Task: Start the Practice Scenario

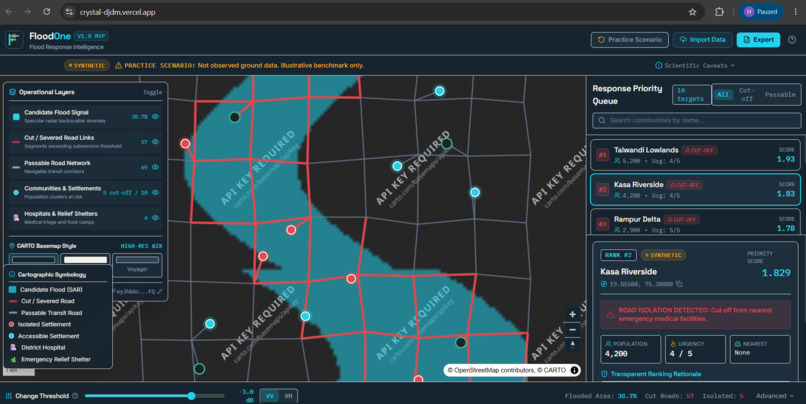Action: (x=630, y=40)
